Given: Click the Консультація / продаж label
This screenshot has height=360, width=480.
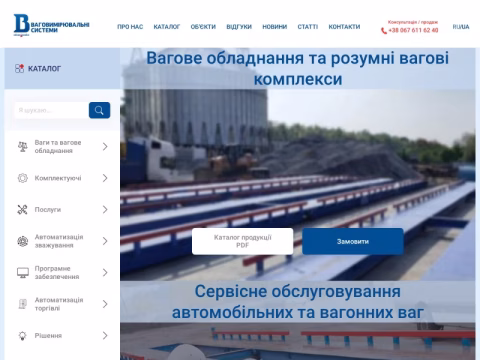Looking at the screenshot, I should pyautogui.click(x=413, y=22).
